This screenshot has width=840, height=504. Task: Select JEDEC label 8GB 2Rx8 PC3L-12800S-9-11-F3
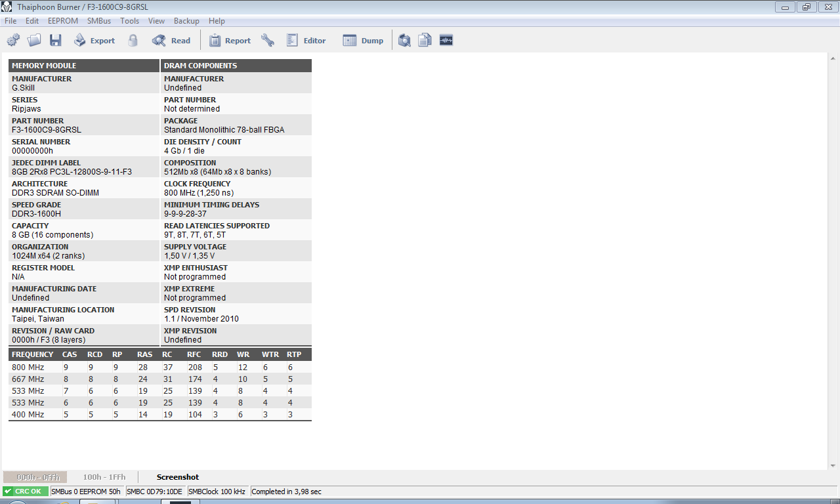(x=72, y=172)
